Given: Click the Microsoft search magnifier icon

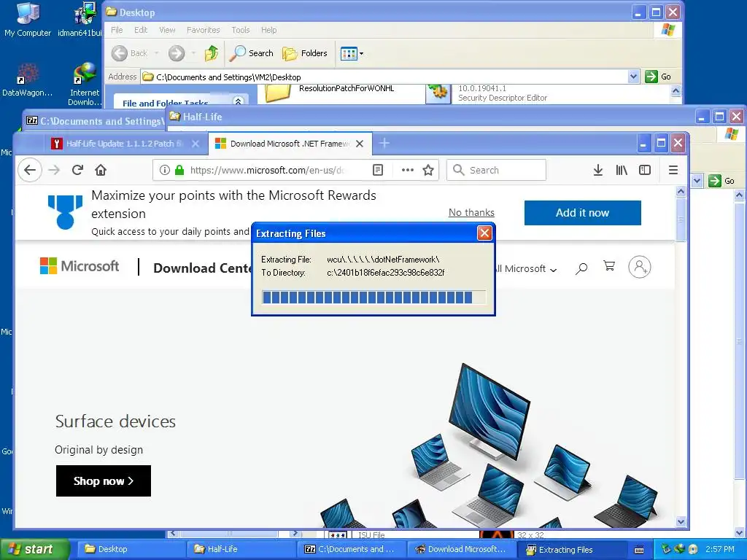Looking at the screenshot, I should (x=581, y=268).
